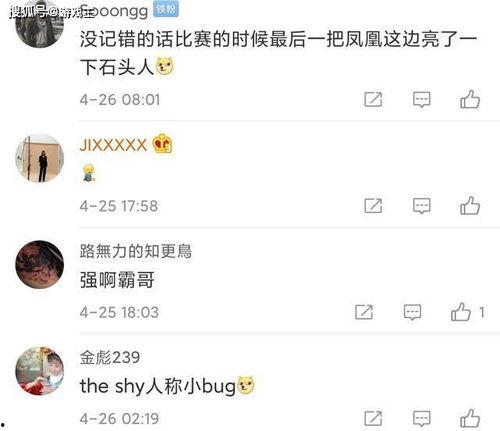Like JIXXXXX's emoji comment
This screenshot has height=431, width=500.
coord(470,205)
